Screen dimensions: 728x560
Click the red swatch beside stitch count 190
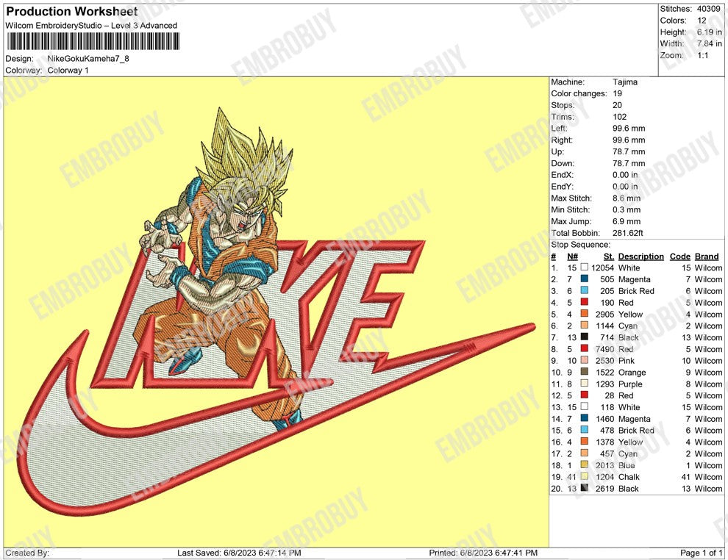[x=584, y=302]
